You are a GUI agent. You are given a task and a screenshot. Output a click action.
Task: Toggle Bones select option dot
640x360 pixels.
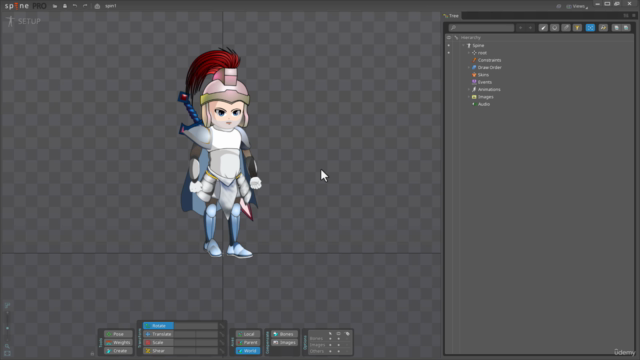click(330, 338)
